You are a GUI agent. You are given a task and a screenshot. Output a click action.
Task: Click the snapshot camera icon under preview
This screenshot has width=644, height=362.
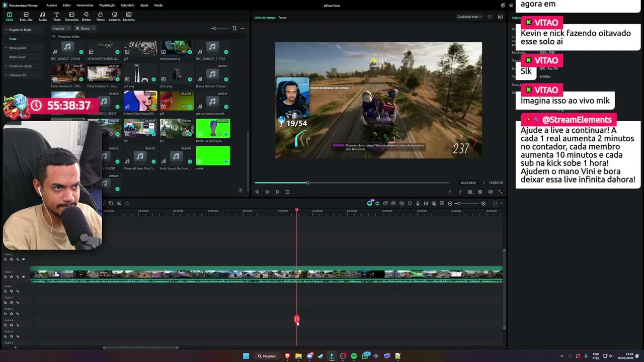(x=480, y=192)
